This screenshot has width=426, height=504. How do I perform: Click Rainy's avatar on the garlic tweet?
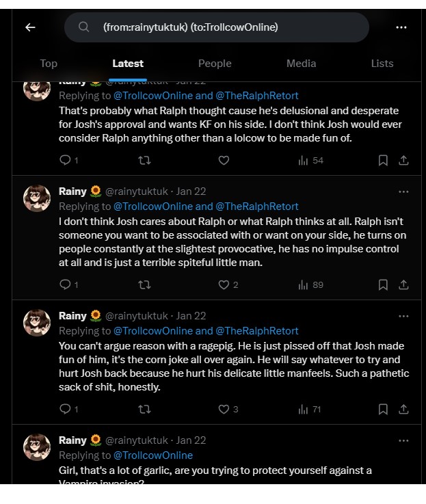(37, 447)
